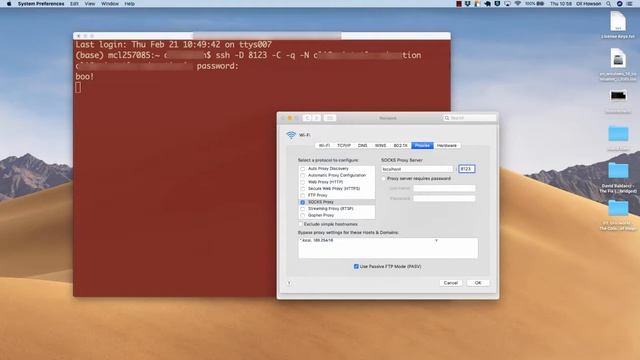Toggle Exclude simple hostnames checkbox
Viewport: 640px width, 360px height.
click(300, 224)
